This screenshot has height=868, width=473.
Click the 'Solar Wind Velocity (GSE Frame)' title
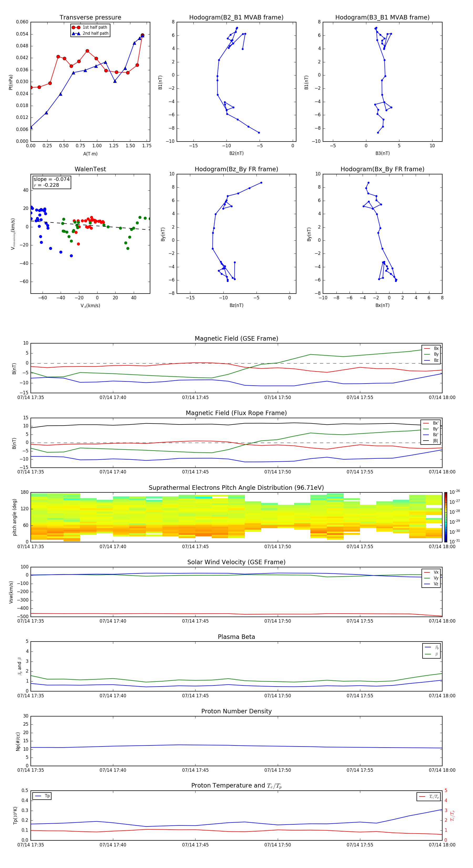coord(236,562)
